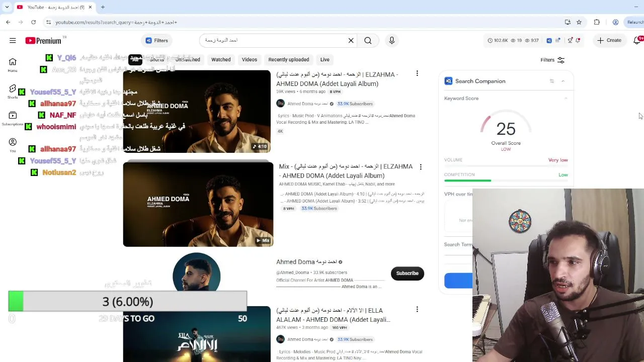The image size is (644, 362).
Task: Click the 4K badge under ELZAHMA description
Action: coord(280,131)
